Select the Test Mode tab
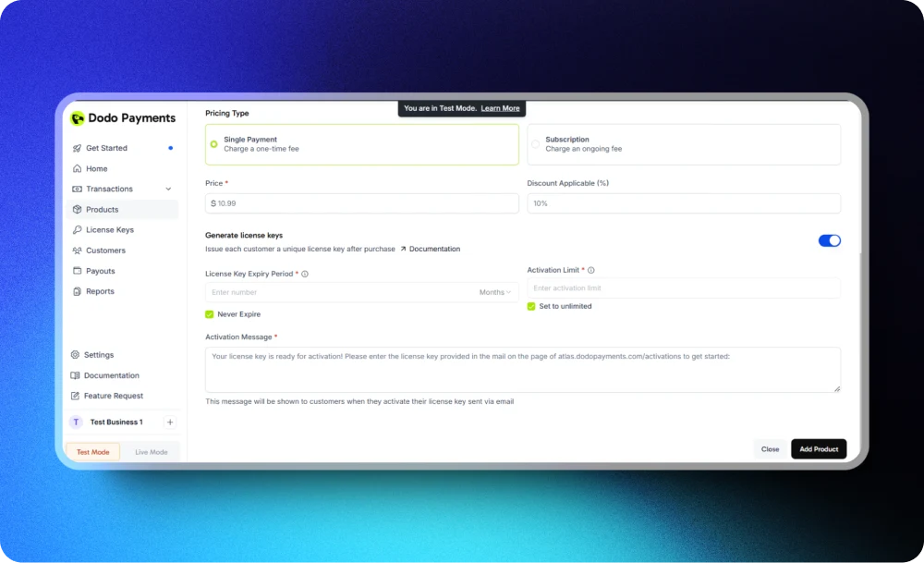Viewport: 924px width, 563px height. [92, 451]
